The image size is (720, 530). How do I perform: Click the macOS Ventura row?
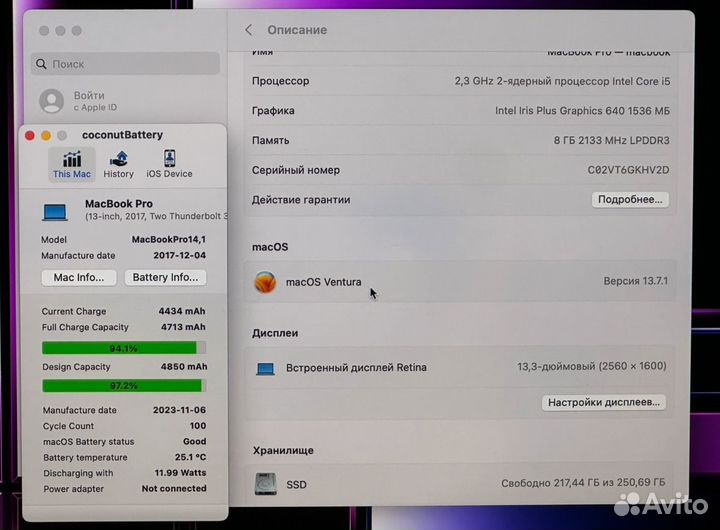pos(460,282)
